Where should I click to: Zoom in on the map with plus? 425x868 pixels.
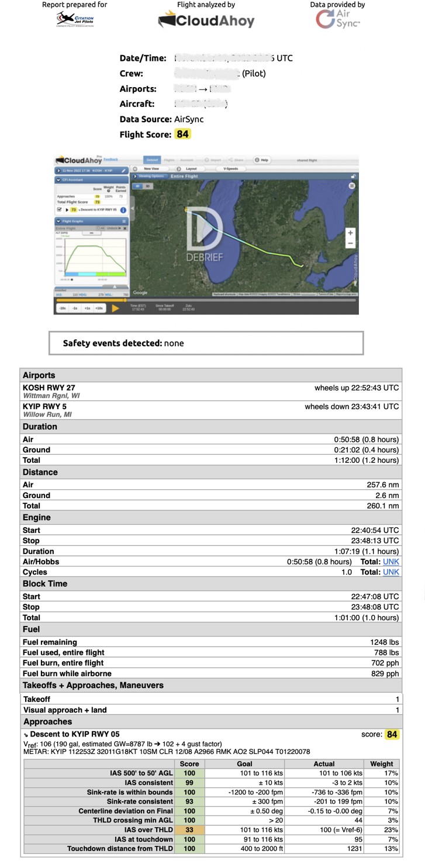[x=350, y=233]
